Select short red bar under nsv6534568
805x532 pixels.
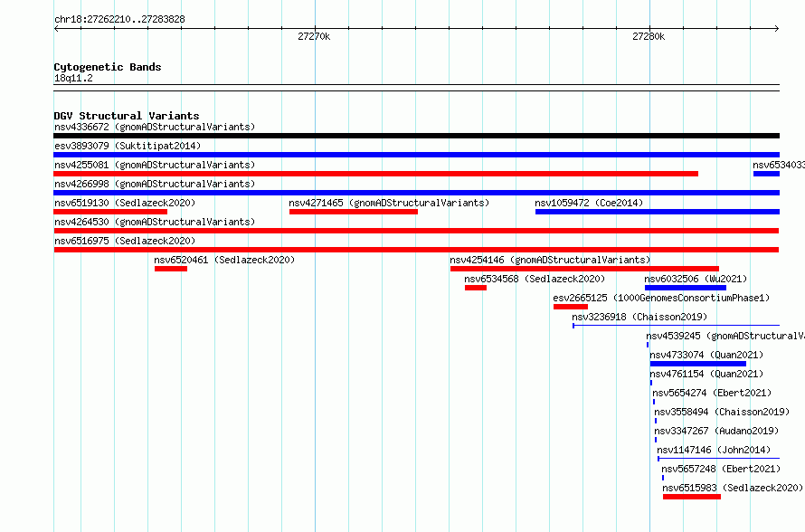point(476,288)
